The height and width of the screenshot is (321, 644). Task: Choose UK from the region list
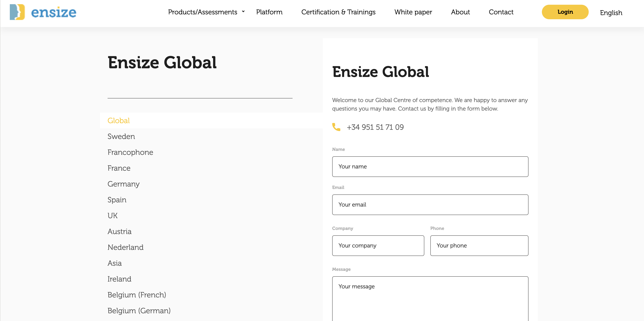coord(112,216)
